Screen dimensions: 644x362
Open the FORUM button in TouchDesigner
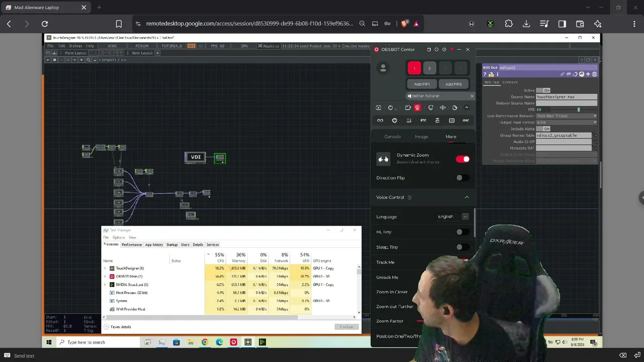[142, 46]
